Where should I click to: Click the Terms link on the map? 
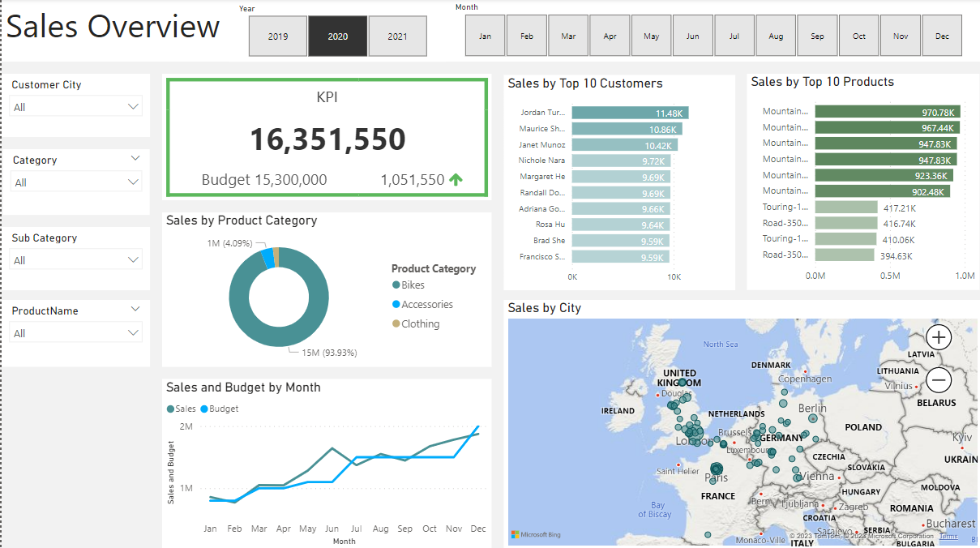[948, 536]
